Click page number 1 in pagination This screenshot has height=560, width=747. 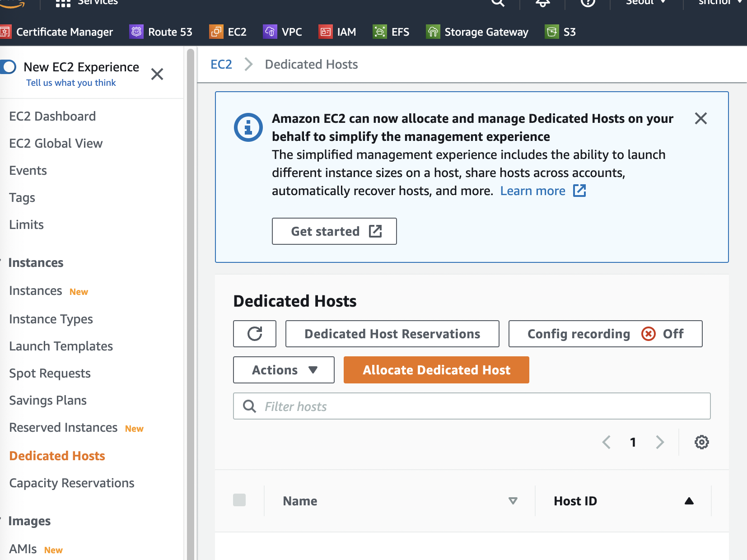633,442
